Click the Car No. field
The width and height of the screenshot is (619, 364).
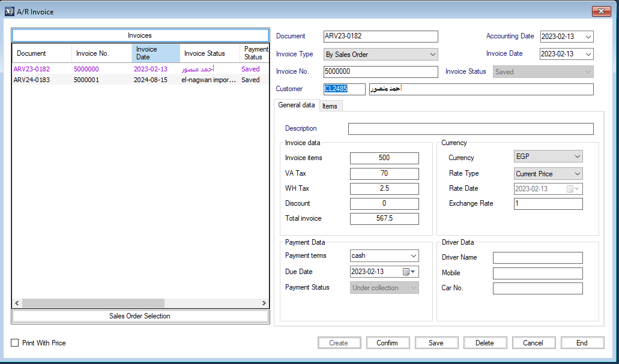[538, 288]
